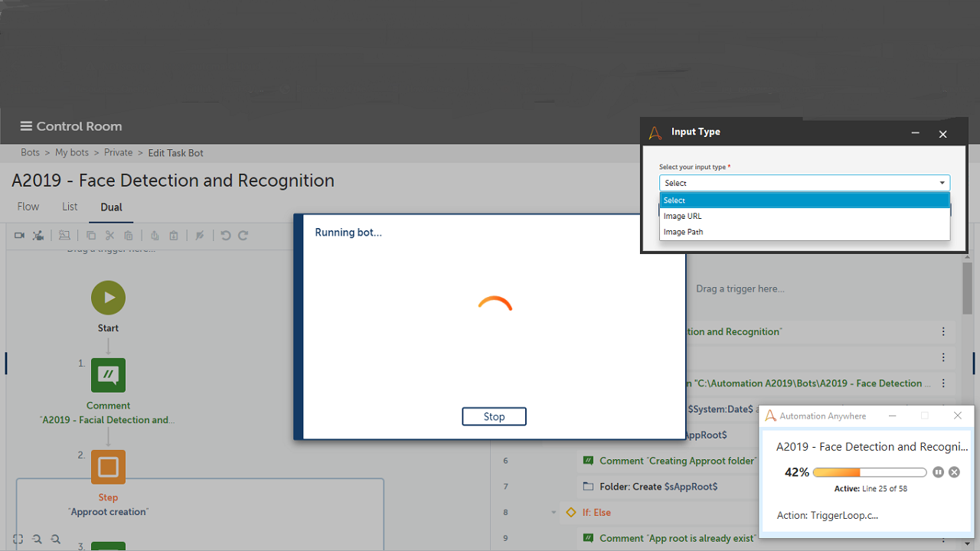Open the Select your input type dropdown
The height and width of the screenshot is (551, 980).
(x=805, y=183)
